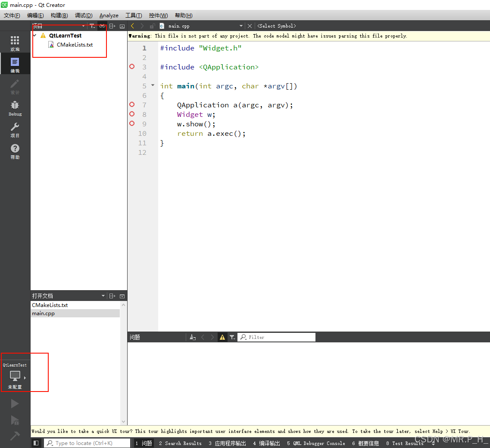Open the 打开文档 view selector dropdown
The width and height of the screenshot is (490, 448).
[x=103, y=296]
